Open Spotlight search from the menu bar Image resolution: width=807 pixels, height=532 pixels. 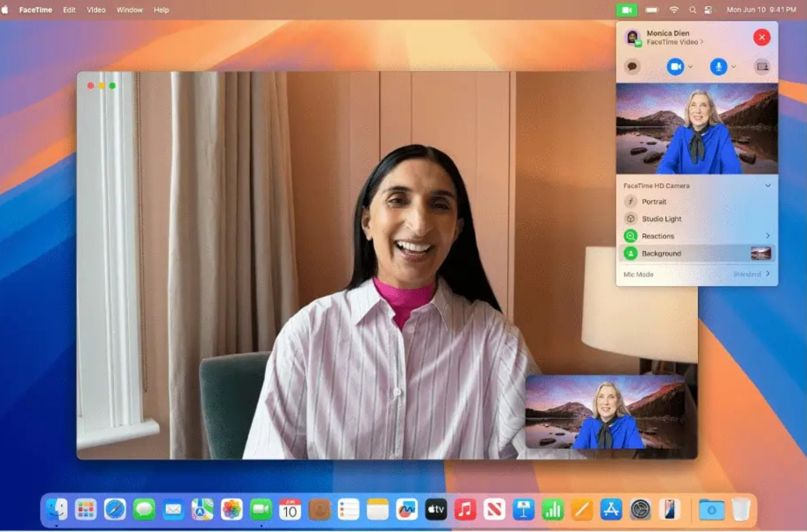(x=693, y=9)
